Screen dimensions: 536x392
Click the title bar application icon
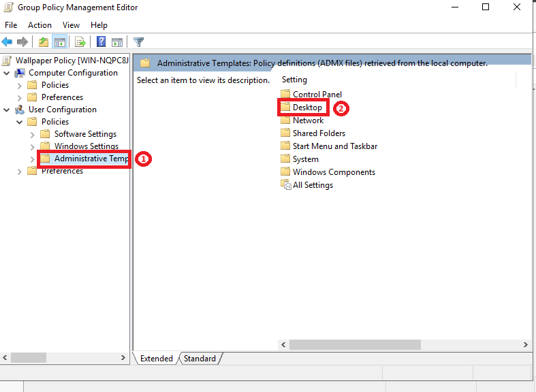pos(8,7)
